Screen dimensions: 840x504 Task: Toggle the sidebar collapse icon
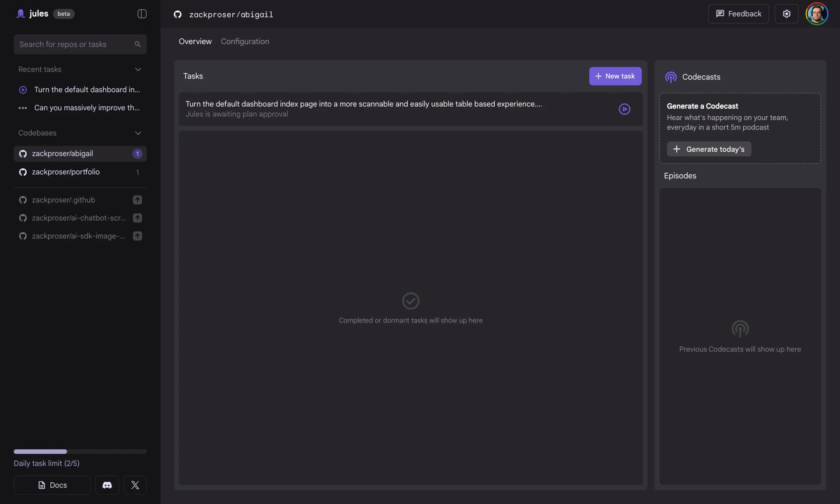pyautogui.click(x=142, y=14)
